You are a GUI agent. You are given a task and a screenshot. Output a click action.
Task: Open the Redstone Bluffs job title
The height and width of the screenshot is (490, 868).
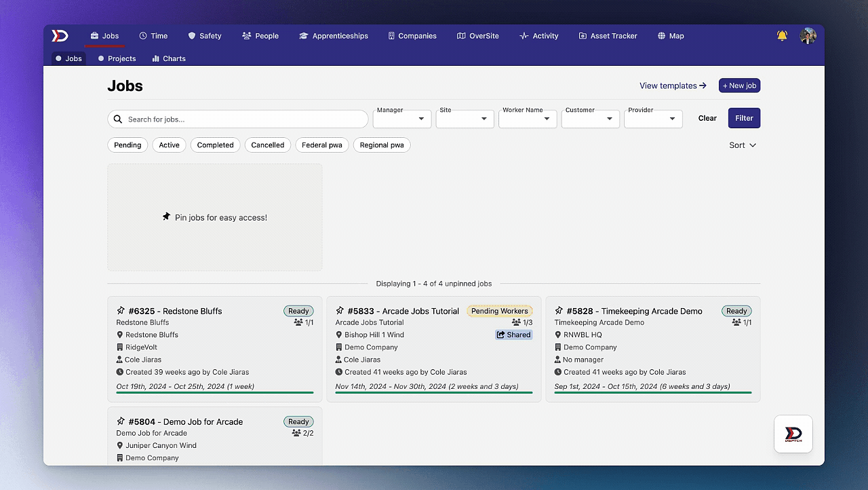(x=176, y=311)
